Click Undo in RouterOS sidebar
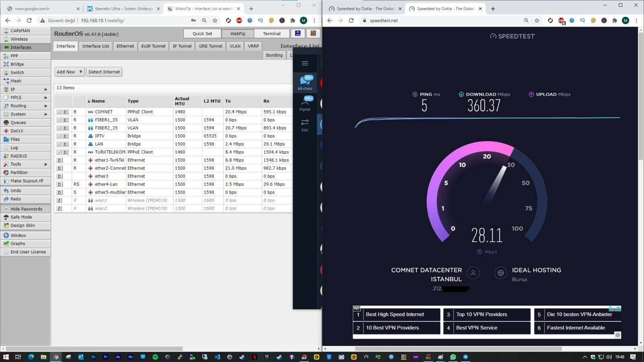Viewport: 644px width, 362px height. [x=25, y=191]
